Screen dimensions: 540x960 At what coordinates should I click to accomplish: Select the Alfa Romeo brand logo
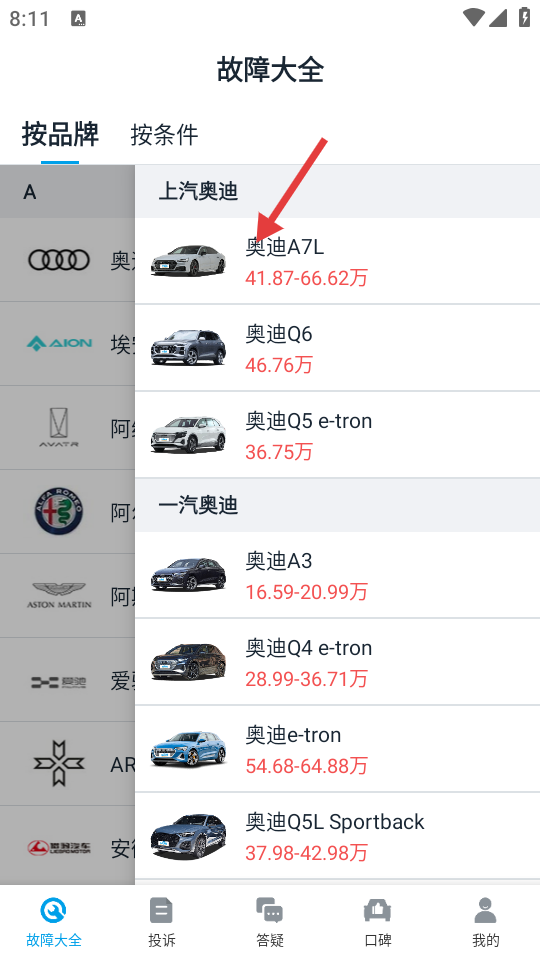tap(59, 511)
